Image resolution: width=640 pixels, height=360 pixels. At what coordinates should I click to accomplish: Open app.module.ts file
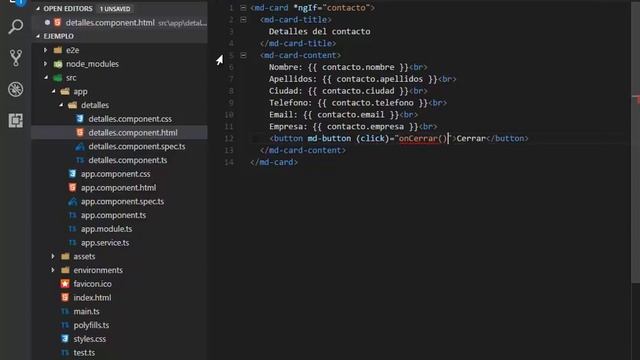(106, 229)
